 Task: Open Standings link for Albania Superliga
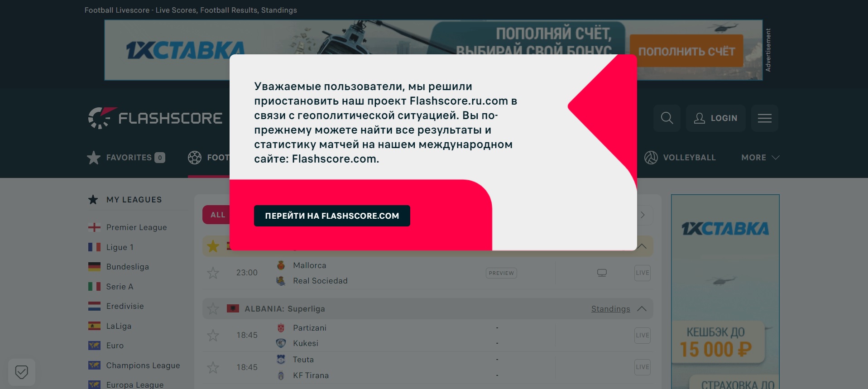[610, 308]
